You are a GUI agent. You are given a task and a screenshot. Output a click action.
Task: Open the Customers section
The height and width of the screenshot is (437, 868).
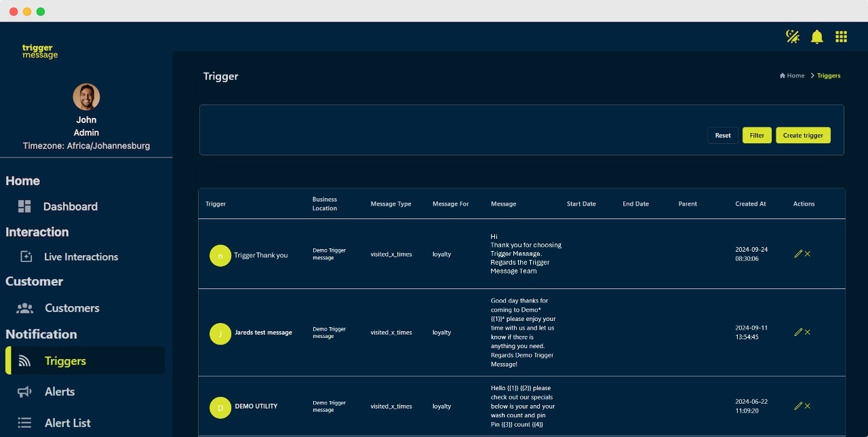[x=72, y=308]
